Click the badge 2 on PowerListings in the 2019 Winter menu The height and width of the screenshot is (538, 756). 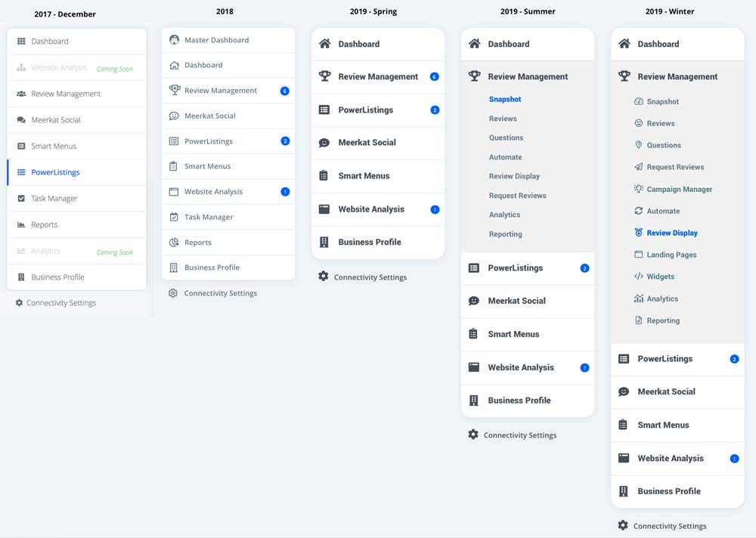point(734,359)
